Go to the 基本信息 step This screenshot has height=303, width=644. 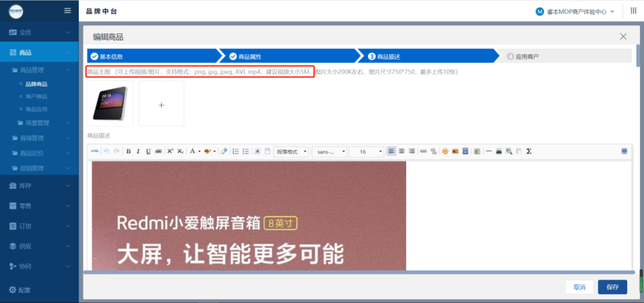coord(153,56)
